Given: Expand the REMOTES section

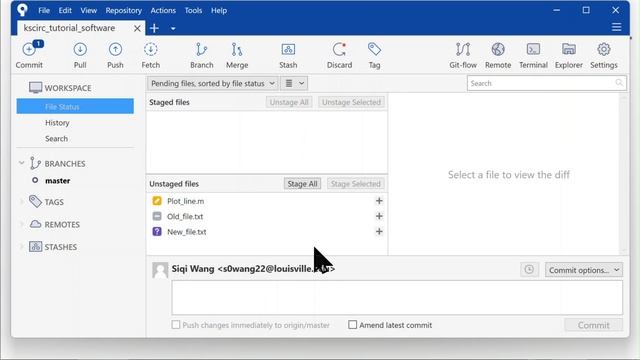Looking at the screenshot, I should 22,224.
